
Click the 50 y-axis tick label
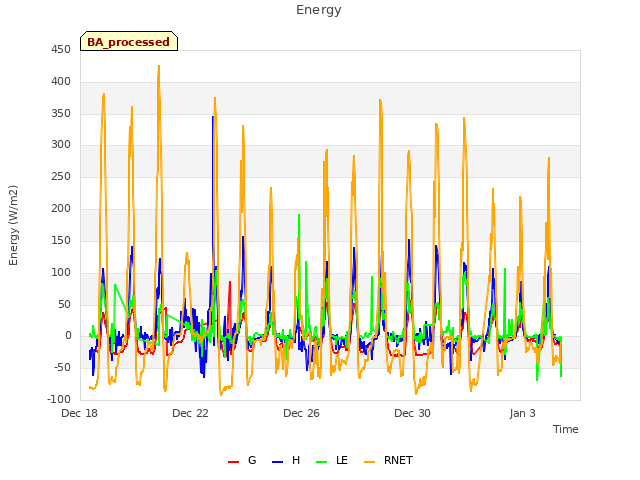click(64, 304)
